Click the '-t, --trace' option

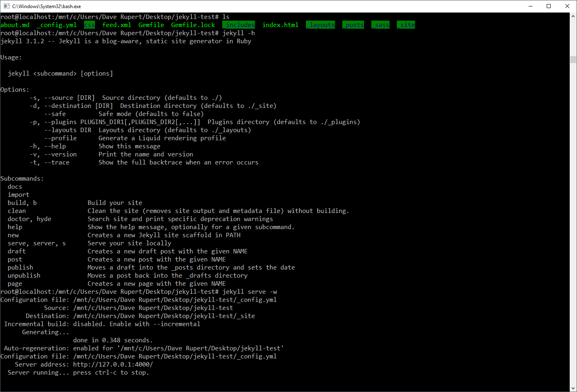(49, 162)
